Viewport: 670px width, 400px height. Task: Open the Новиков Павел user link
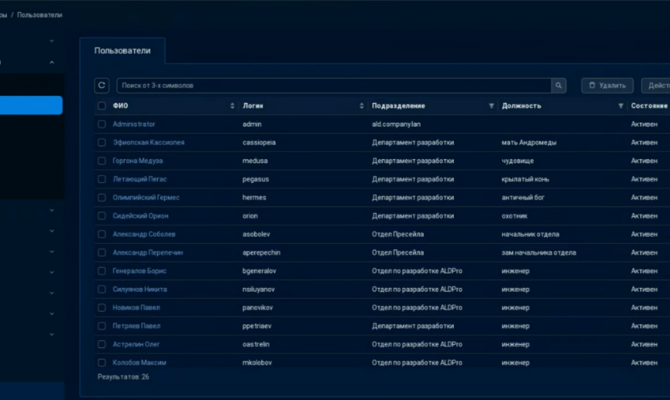[x=136, y=308]
